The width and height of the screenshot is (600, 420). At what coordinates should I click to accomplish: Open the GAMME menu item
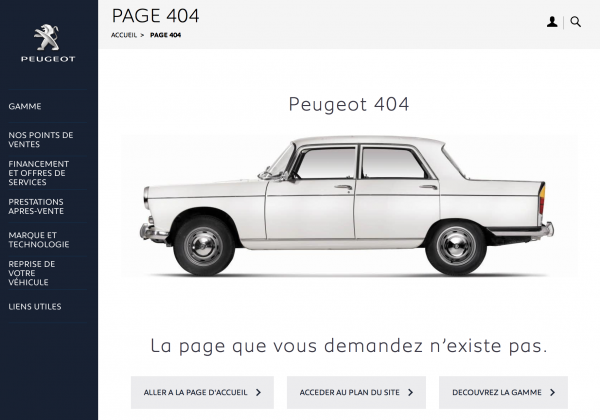(x=25, y=106)
